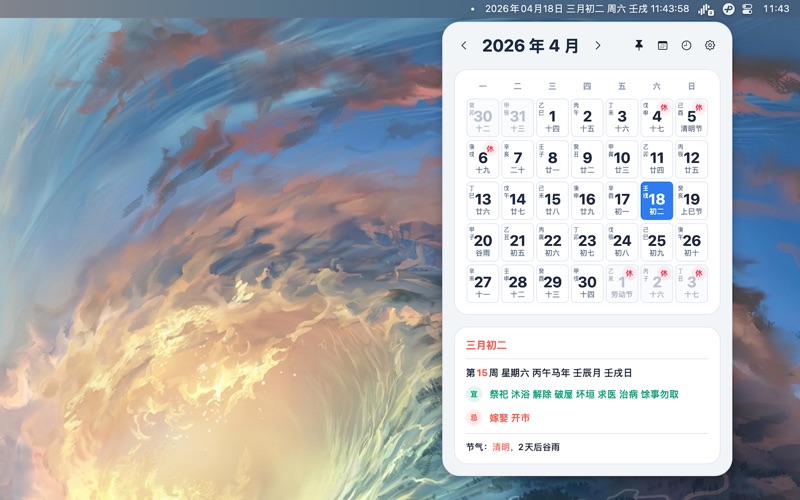Screen dimensions: 800x500
Task: Select April 19 上巳节 date
Action: (x=691, y=201)
